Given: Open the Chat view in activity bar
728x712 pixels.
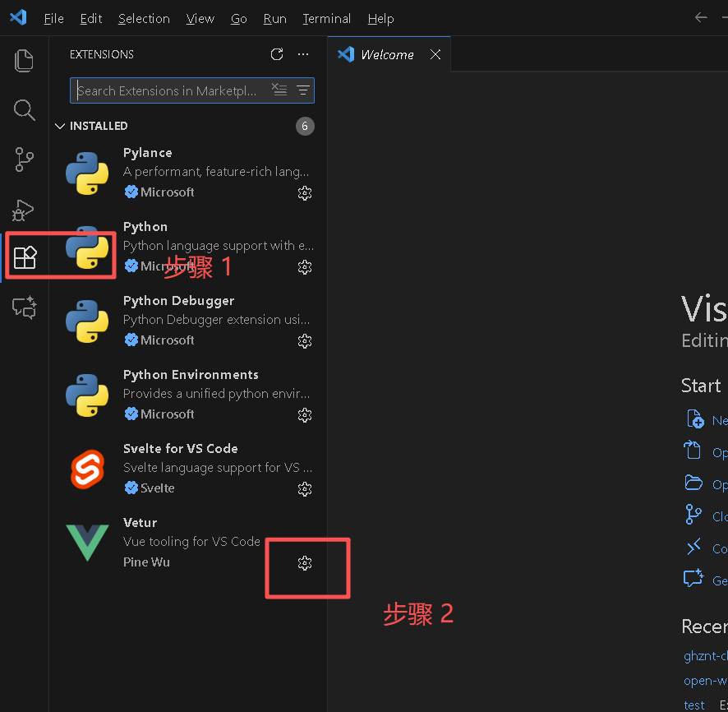Looking at the screenshot, I should [x=24, y=307].
